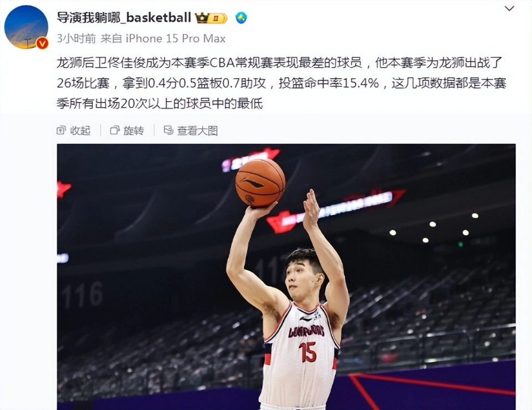Click the 来自 source prefix text
Viewport: 532px width, 410px height.
111,38
